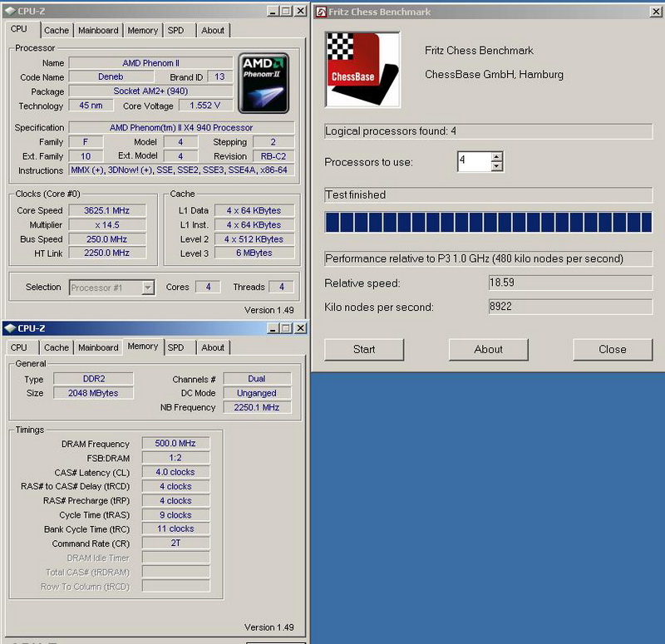Click the Level 2 cache value 4 x 512 KBytes
This screenshot has width=665, height=644.
point(254,239)
